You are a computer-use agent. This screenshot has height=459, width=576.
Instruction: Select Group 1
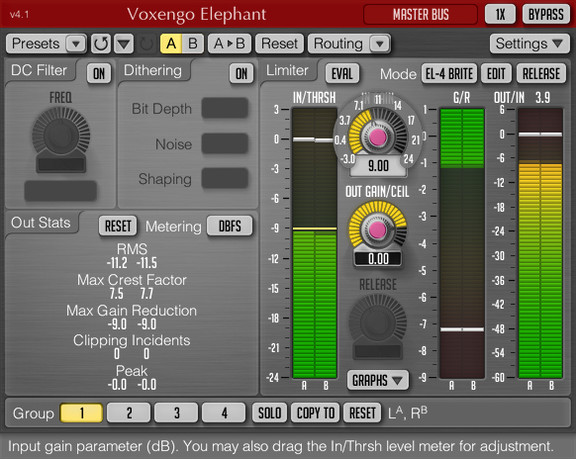tap(82, 413)
